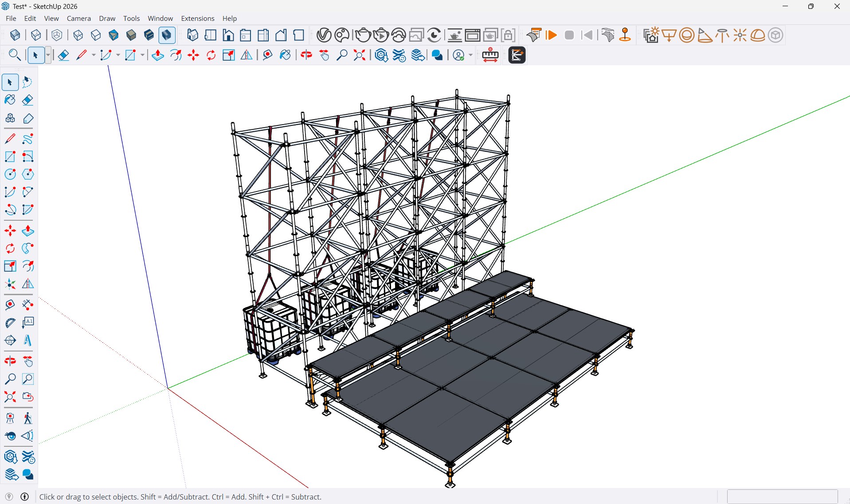The image size is (850, 504).
Task: Select the Freehand drawing tool
Action: [x=27, y=139]
